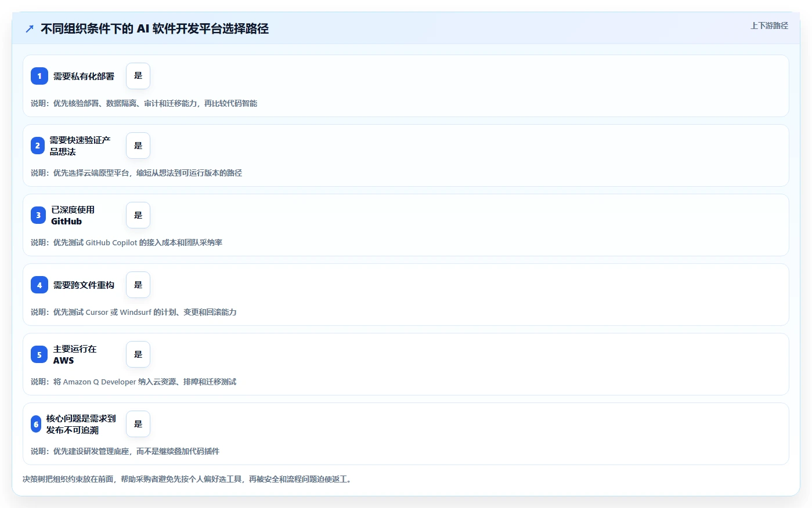This screenshot has width=812, height=508.
Task: Click 是 button for 主要运行在 AWS
Action: click(138, 354)
